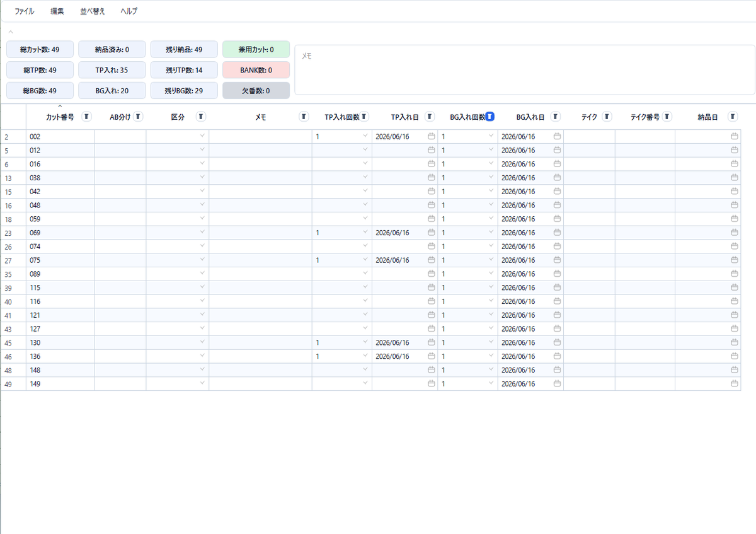Open 納品日 calendar for cut 048
Viewport: 756px width, 534px height.
(735, 205)
